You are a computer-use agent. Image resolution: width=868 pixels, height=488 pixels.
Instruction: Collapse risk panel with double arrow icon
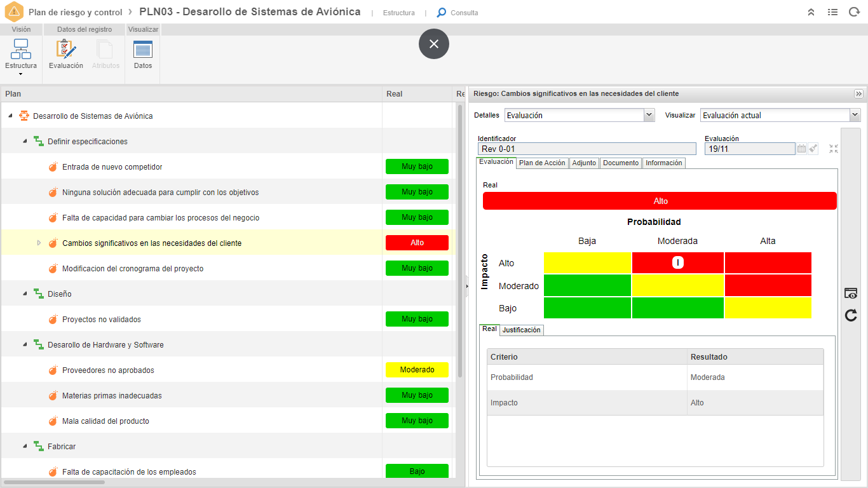[x=859, y=93]
